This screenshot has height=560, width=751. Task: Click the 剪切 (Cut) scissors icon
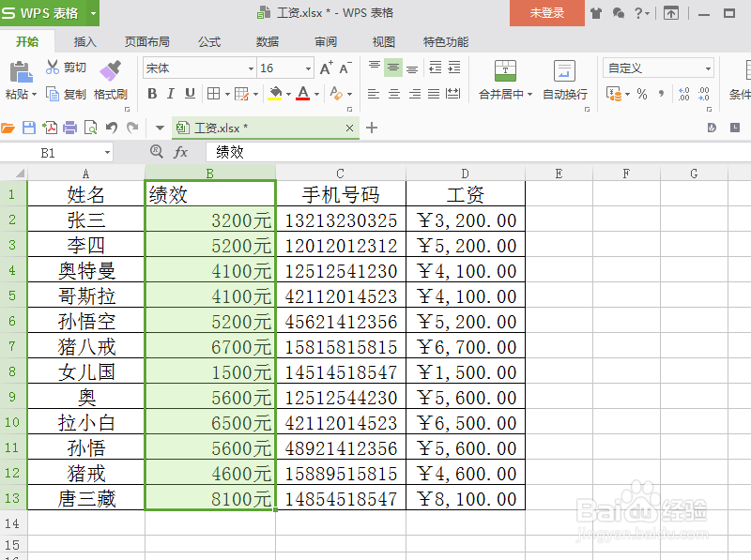(53, 66)
